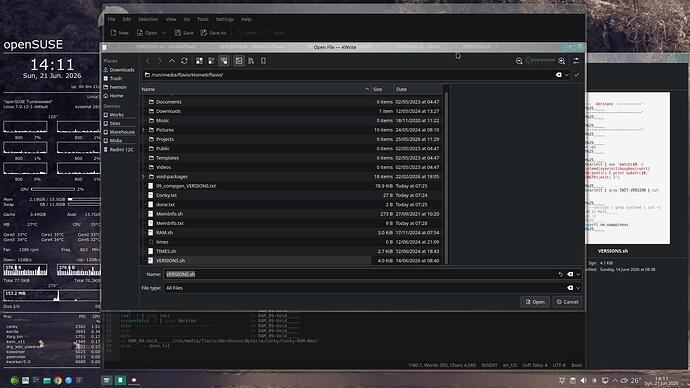Screen dimensions: 690x388
Task: Click the Reload icon in dialog toolbar
Action: pyautogui.click(x=184, y=61)
